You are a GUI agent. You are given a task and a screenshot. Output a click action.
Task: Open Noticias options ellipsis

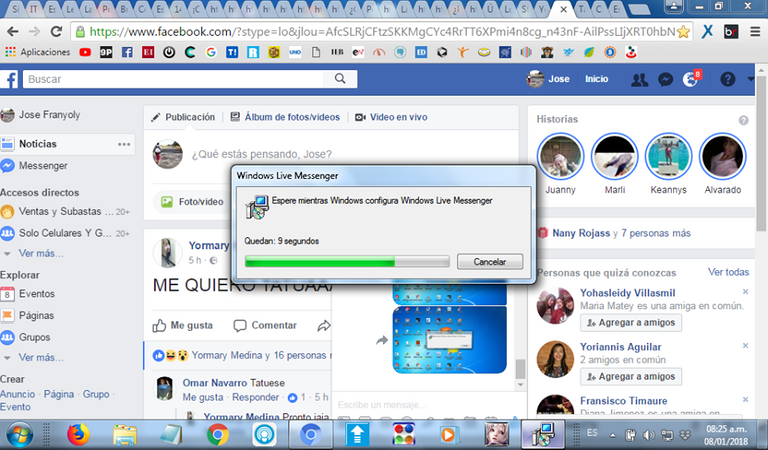coord(124,144)
